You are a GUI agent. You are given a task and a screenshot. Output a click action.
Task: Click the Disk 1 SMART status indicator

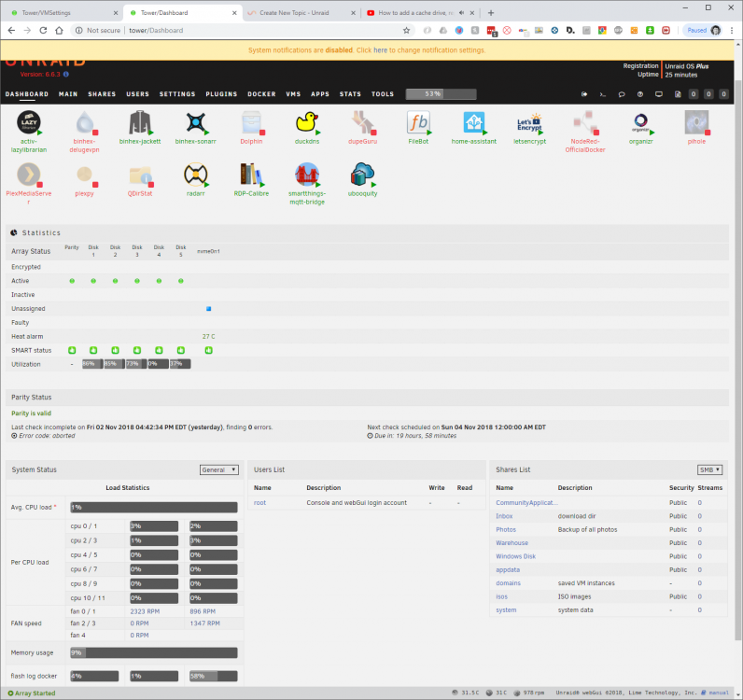93,350
